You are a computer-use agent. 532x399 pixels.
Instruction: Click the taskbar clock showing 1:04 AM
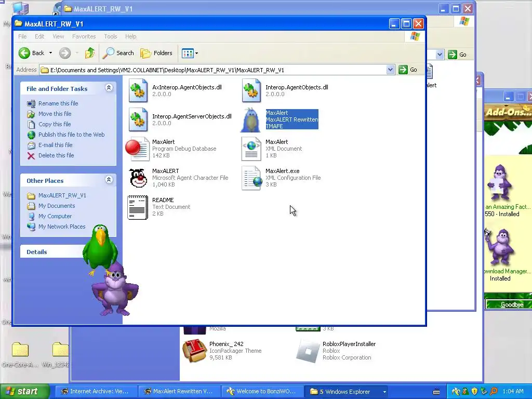coord(513,391)
